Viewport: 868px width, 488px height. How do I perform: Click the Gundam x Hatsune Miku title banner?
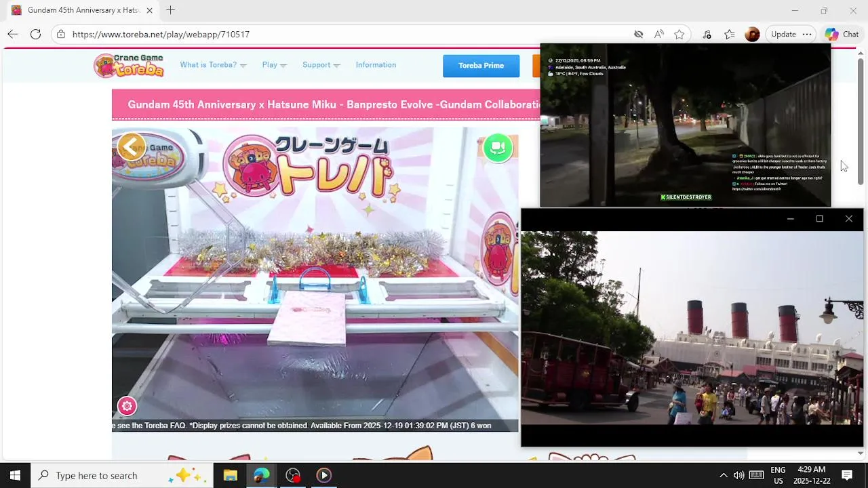coord(326,104)
